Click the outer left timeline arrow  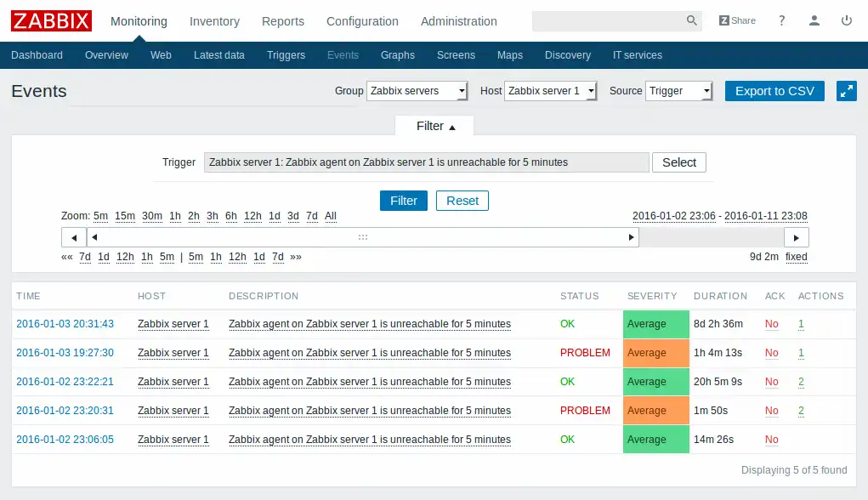coord(74,237)
